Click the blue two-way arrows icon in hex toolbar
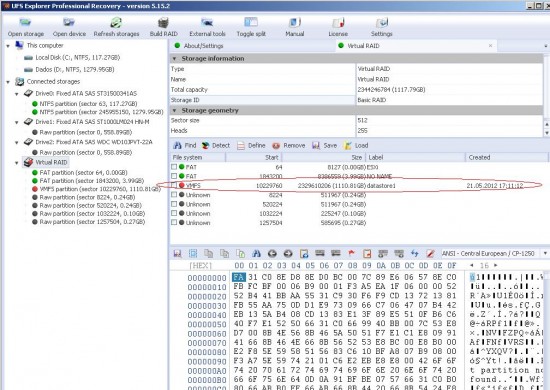 click(x=415, y=253)
